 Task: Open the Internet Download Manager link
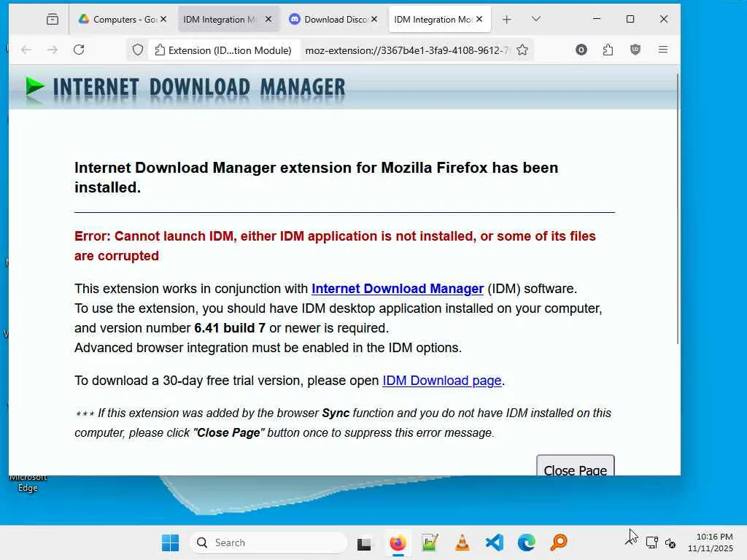point(398,289)
